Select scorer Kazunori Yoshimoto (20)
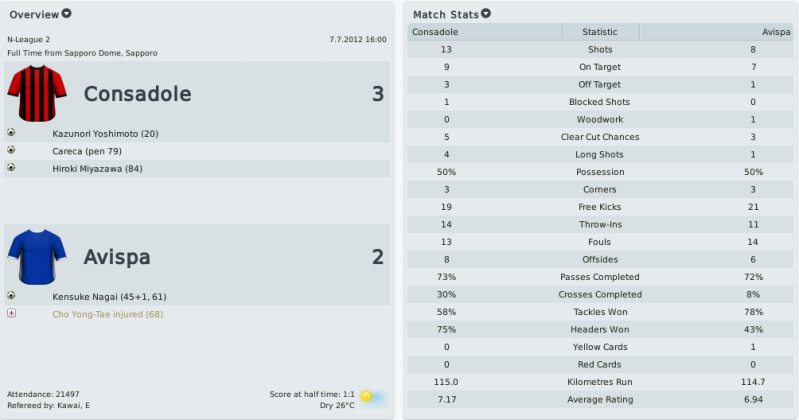 tap(105, 134)
